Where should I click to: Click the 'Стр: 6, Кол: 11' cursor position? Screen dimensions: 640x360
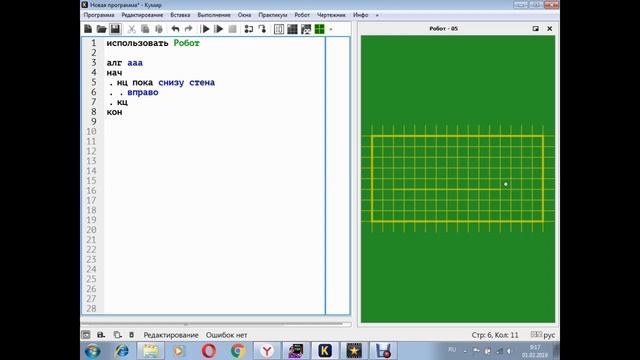pyautogui.click(x=495, y=335)
